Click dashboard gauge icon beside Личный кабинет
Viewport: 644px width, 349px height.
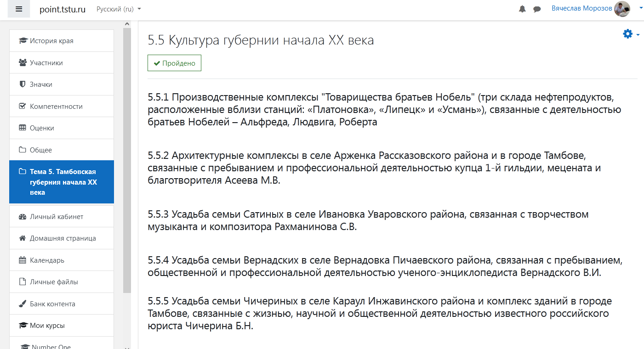pyautogui.click(x=23, y=216)
